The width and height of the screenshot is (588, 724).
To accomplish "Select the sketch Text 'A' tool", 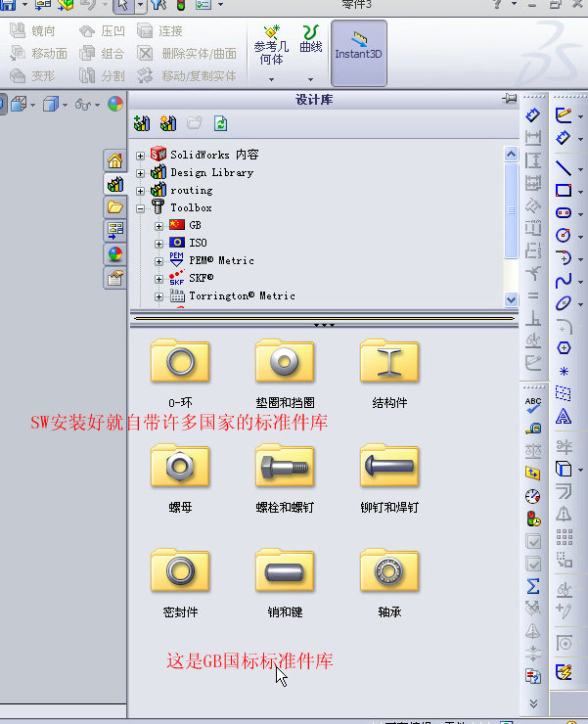I will pyautogui.click(x=564, y=417).
